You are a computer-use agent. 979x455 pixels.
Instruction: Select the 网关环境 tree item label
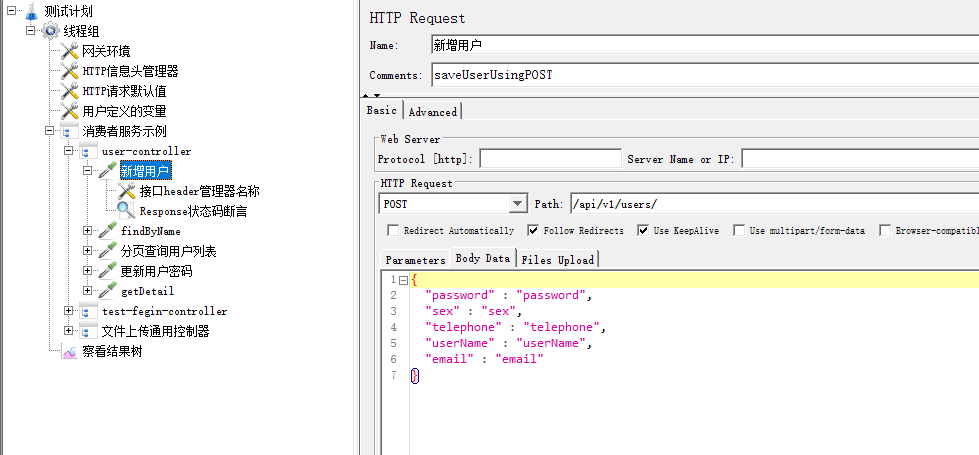106,51
